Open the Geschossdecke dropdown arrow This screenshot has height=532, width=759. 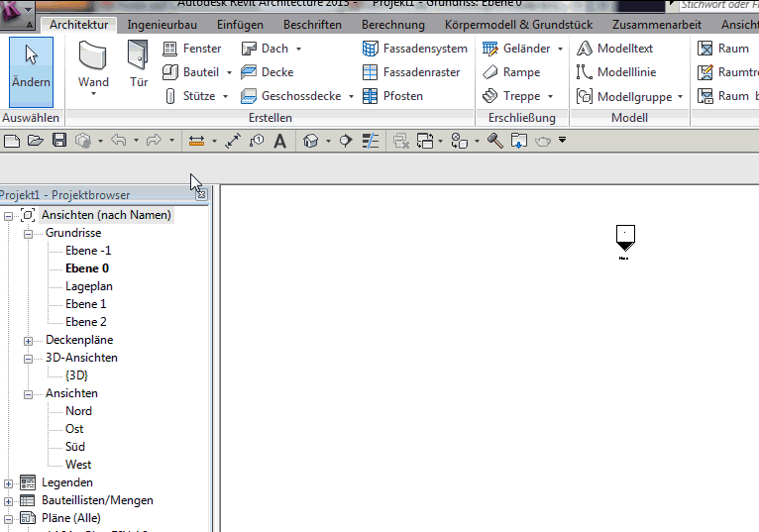(x=351, y=96)
